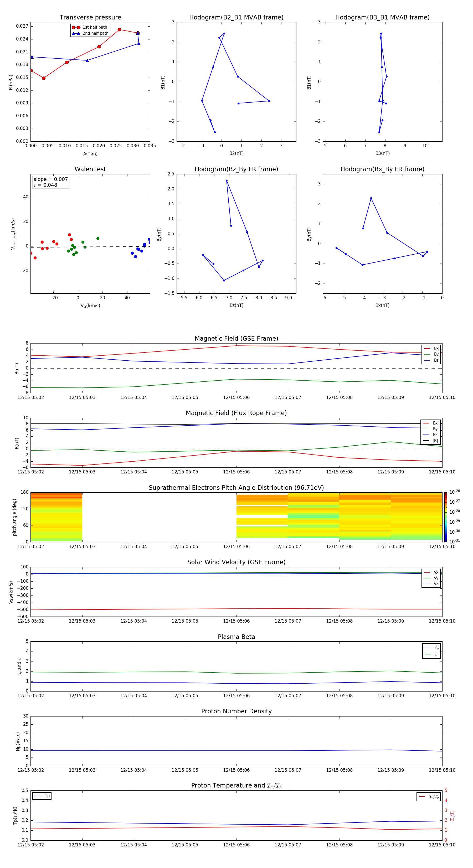Click the Suprathermal Electrons Pitch Angle title
473x868 pixels.
(x=236, y=488)
